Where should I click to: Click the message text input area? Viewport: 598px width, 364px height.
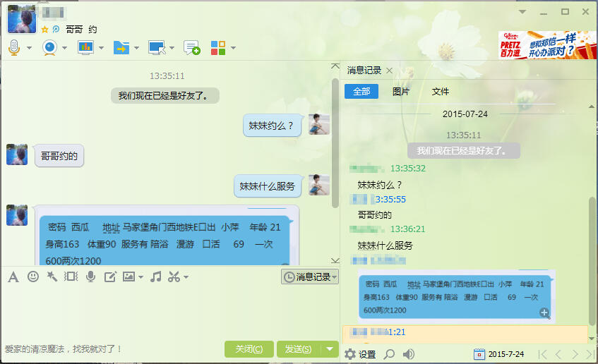coord(169,312)
